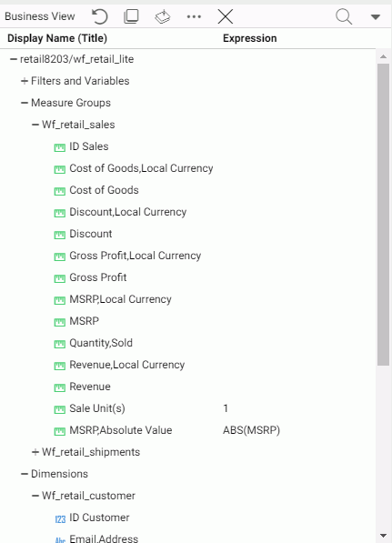The height and width of the screenshot is (543, 392).
Task: Click the measure icon beside ID Sales
Action: point(59,147)
